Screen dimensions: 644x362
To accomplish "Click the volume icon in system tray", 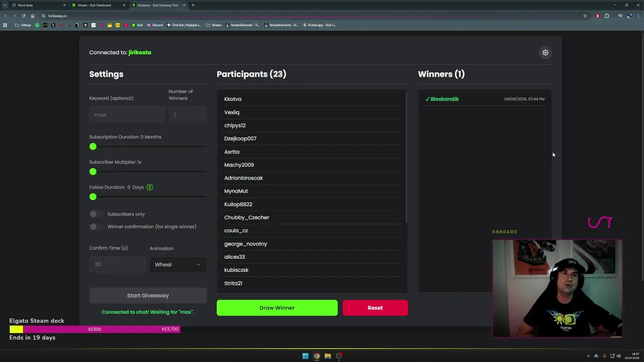I will [x=619, y=356].
